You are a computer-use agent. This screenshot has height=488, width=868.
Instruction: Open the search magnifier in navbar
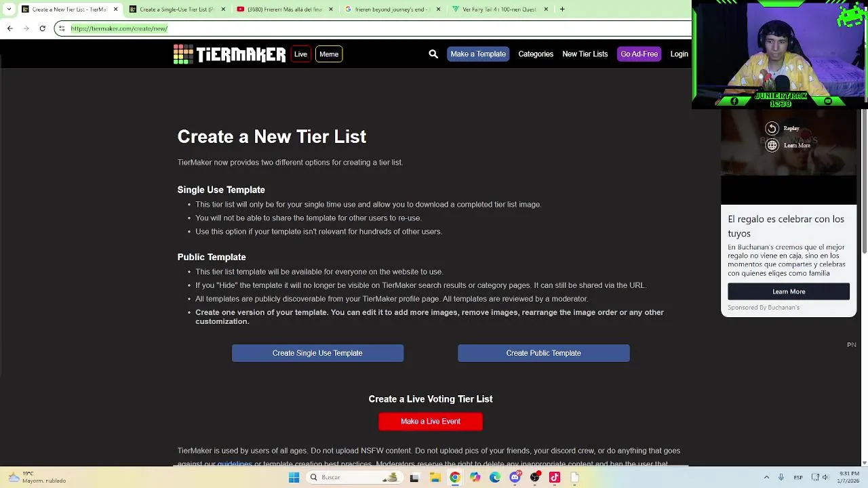pos(433,54)
